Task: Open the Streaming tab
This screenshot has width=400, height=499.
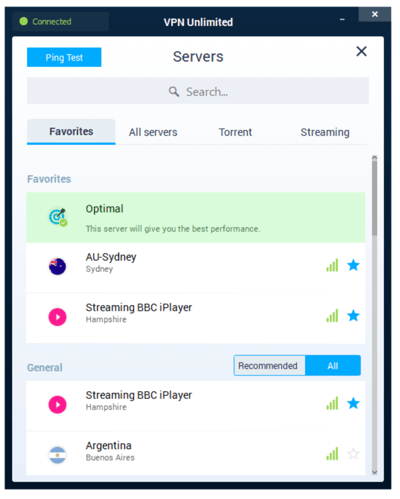Action: 325,132
